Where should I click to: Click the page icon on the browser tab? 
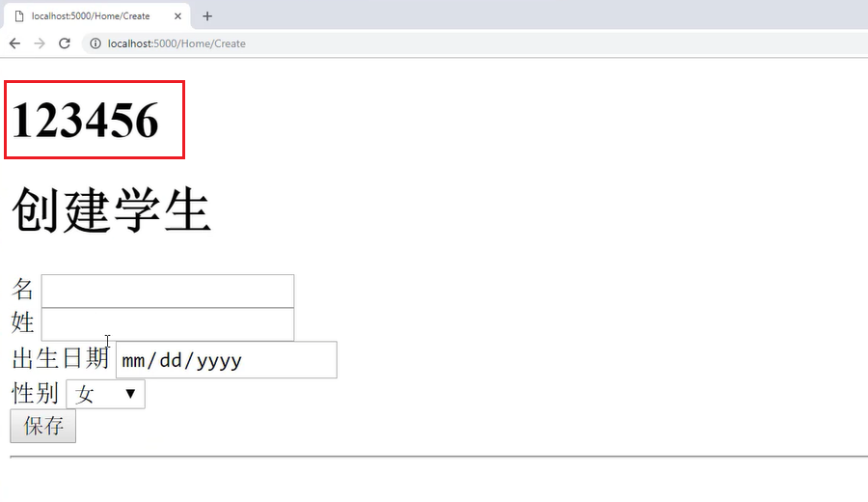(x=19, y=16)
